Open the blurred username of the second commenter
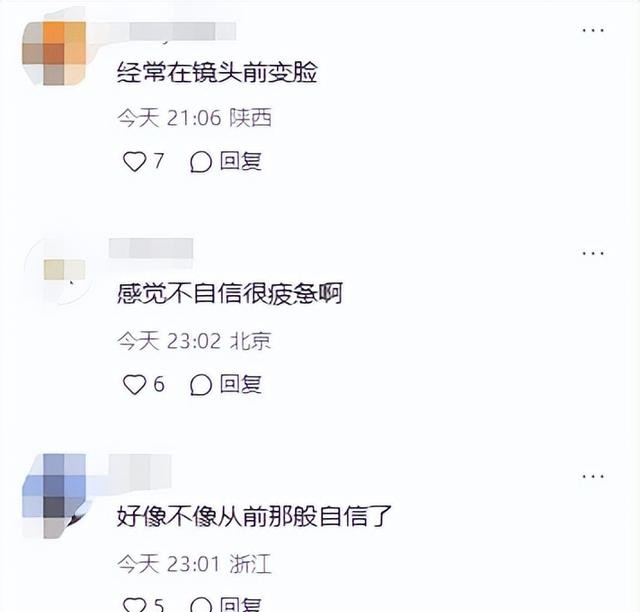640x612 pixels. 151,248
